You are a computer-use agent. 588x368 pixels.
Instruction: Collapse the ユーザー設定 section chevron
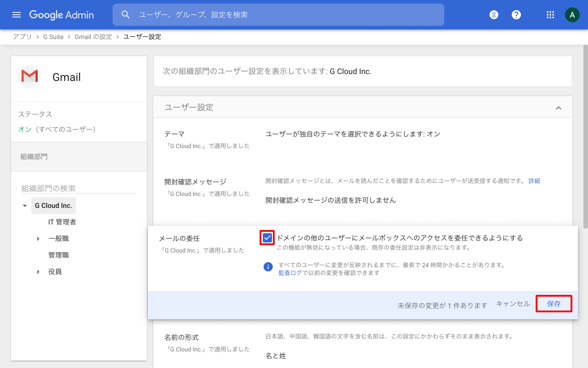pyautogui.click(x=559, y=108)
